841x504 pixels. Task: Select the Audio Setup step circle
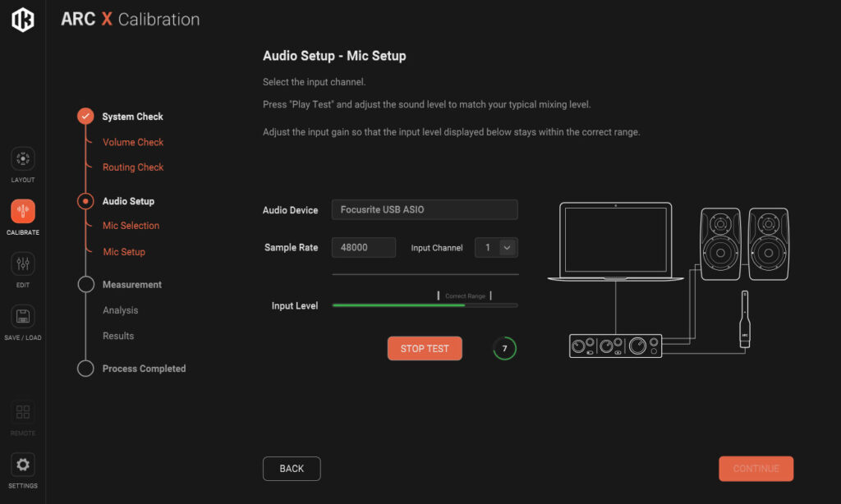tap(85, 201)
